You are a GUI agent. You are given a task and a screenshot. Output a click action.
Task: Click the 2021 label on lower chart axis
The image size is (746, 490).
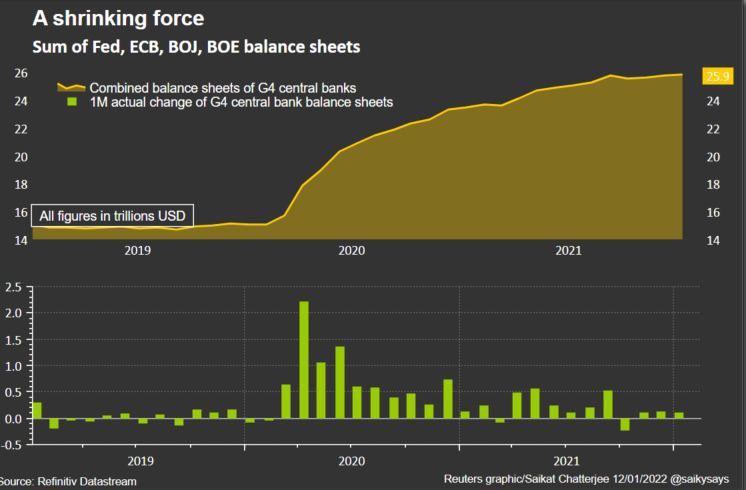568,461
